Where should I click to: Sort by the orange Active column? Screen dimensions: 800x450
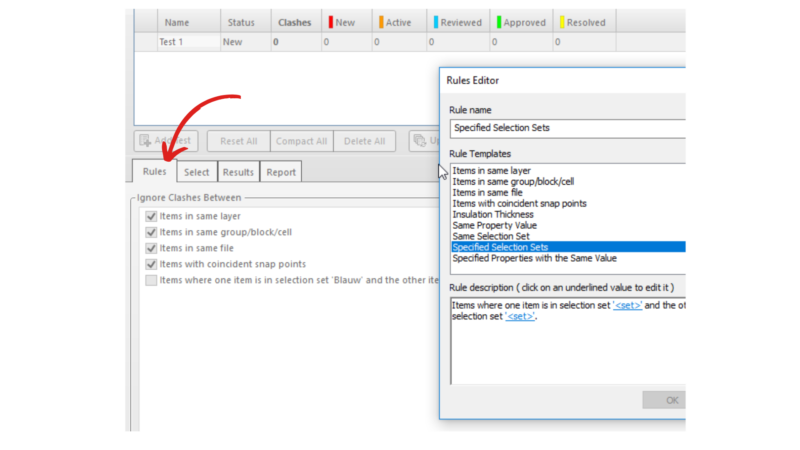click(x=397, y=22)
